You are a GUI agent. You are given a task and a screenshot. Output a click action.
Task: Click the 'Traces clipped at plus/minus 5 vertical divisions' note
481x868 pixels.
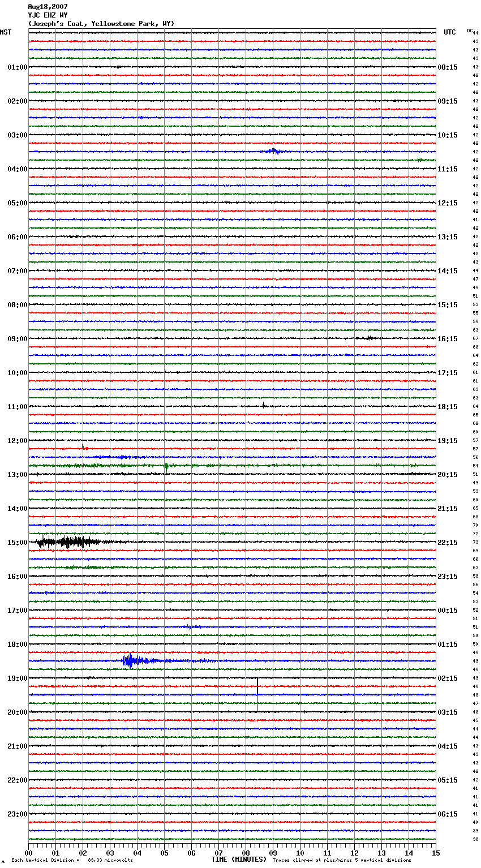[x=342, y=861]
